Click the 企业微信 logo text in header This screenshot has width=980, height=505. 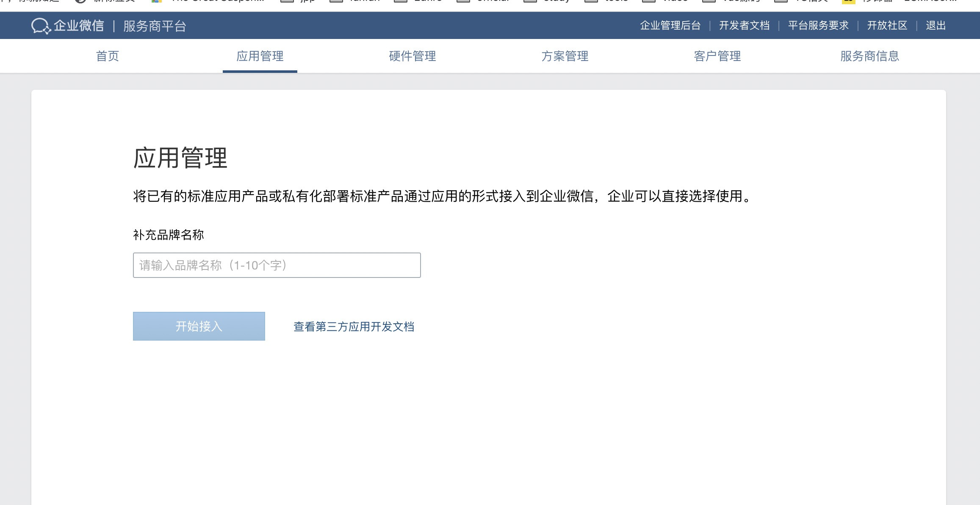pos(79,26)
